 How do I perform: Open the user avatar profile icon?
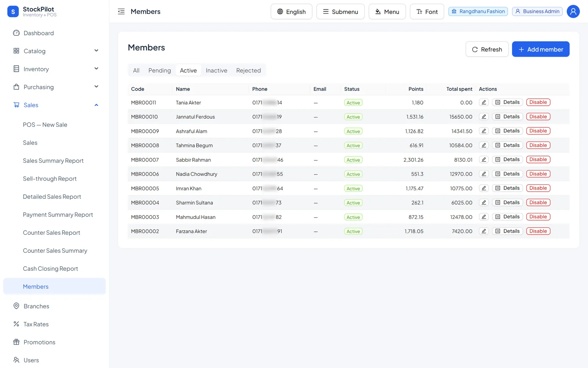point(573,11)
